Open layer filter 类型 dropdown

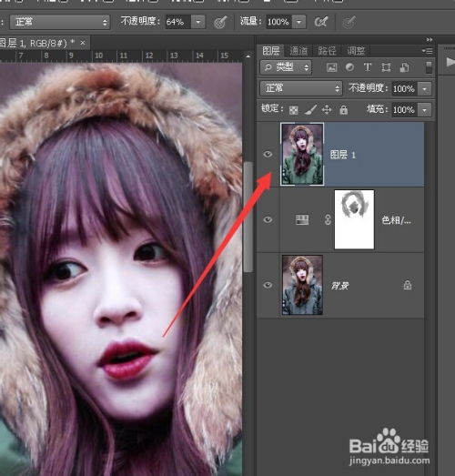286,67
